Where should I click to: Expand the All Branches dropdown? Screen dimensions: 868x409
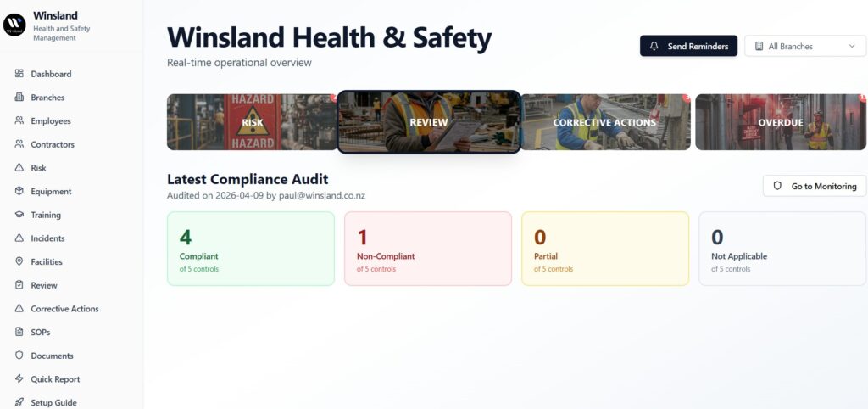(x=804, y=47)
